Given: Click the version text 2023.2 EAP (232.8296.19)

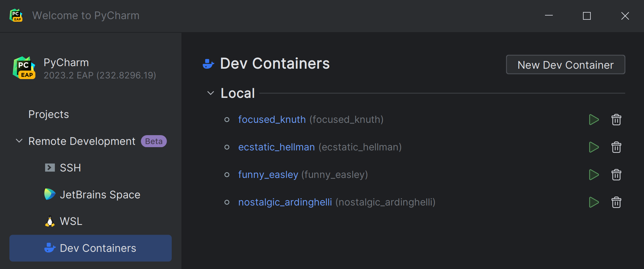Looking at the screenshot, I should (100, 76).
